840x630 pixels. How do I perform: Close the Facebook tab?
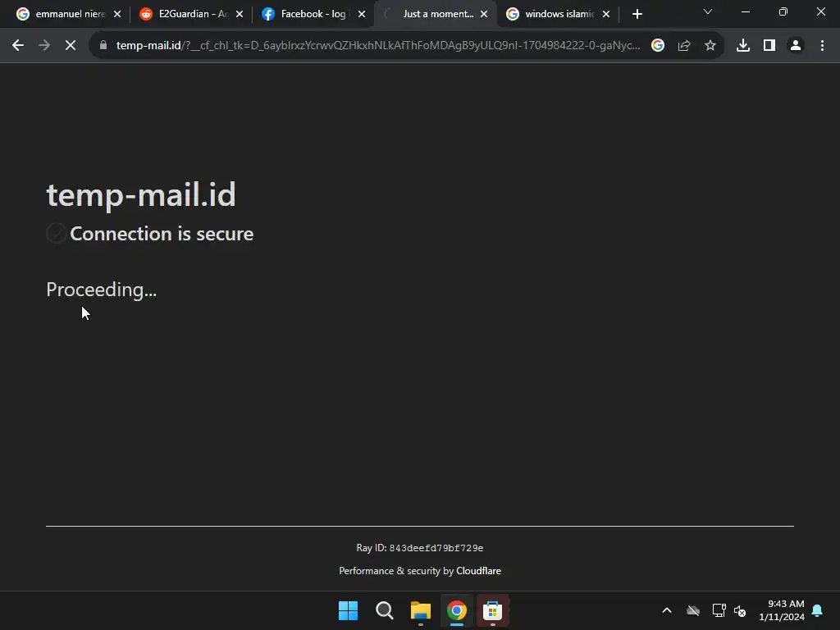362,14
